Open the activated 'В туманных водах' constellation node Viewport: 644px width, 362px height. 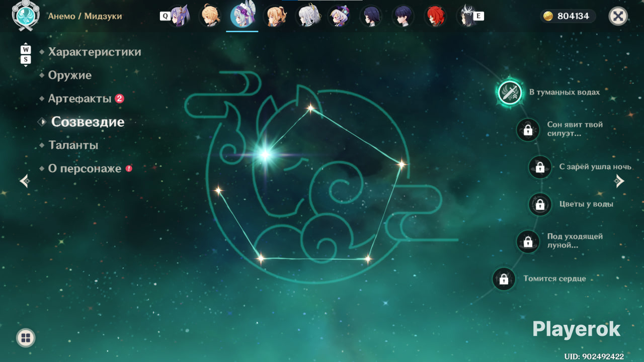pyautogui.click(x=510, y=93)
